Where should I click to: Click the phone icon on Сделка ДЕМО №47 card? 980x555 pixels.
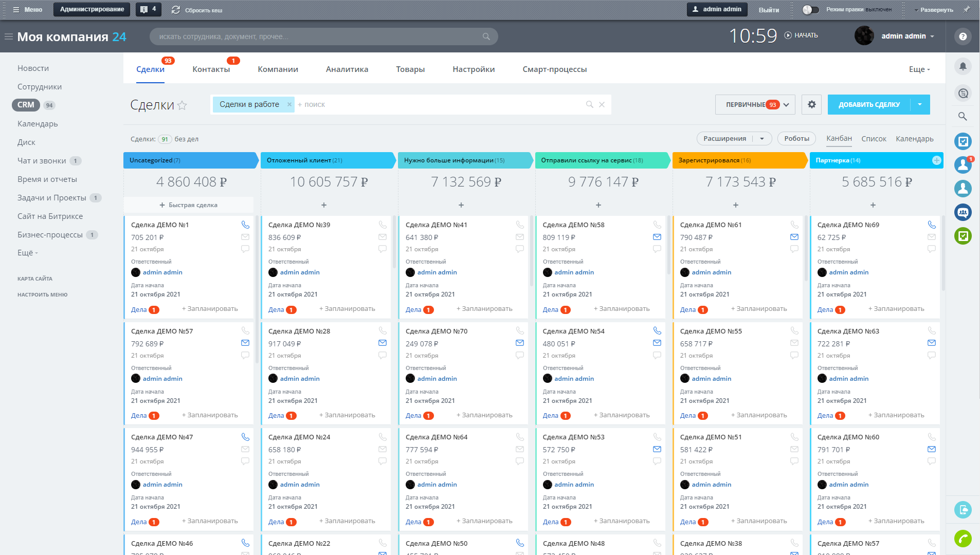tap(245, 437)
